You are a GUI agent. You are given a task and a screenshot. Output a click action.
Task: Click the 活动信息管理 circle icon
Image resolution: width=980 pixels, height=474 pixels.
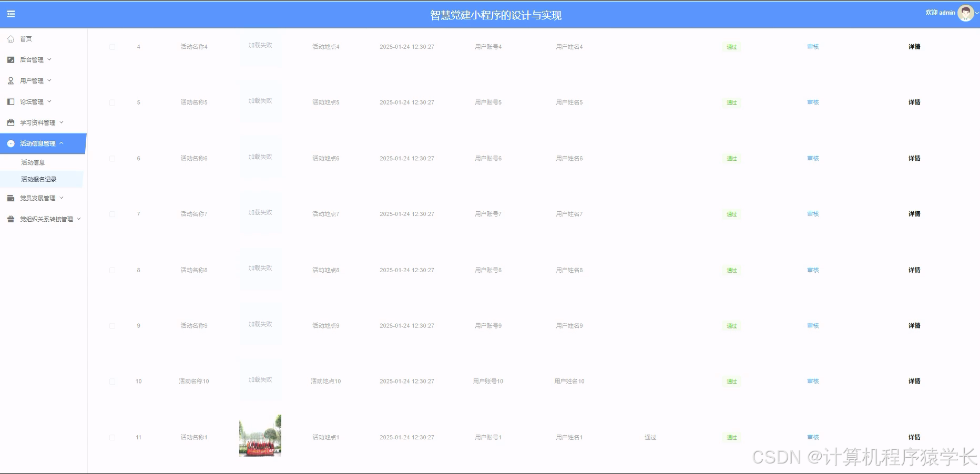pos(11,143)
